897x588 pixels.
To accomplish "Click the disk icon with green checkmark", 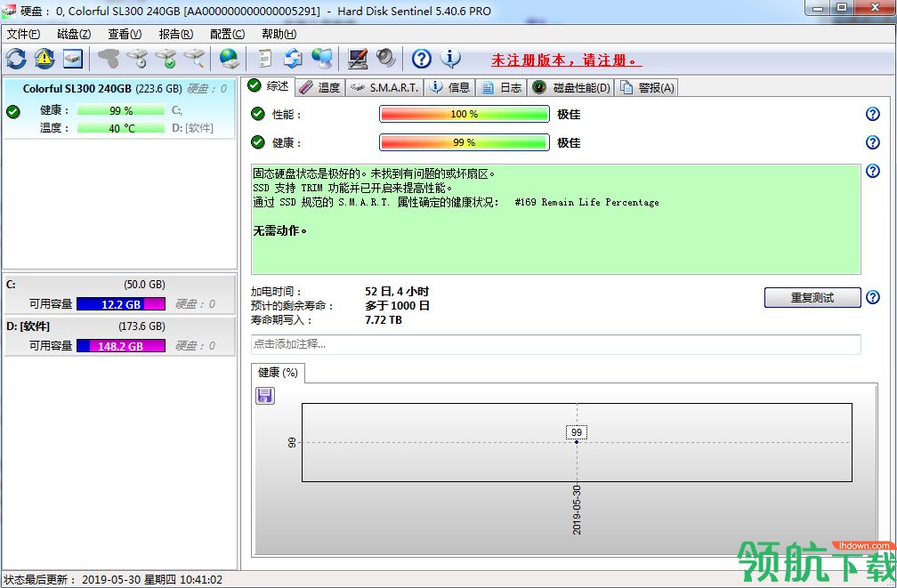I will 166,59.
